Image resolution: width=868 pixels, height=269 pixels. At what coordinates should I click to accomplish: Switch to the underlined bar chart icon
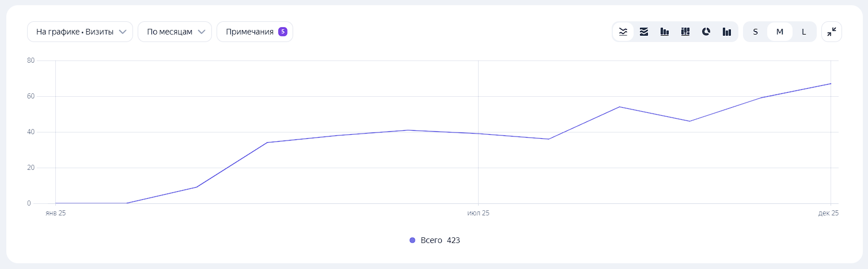665,32
